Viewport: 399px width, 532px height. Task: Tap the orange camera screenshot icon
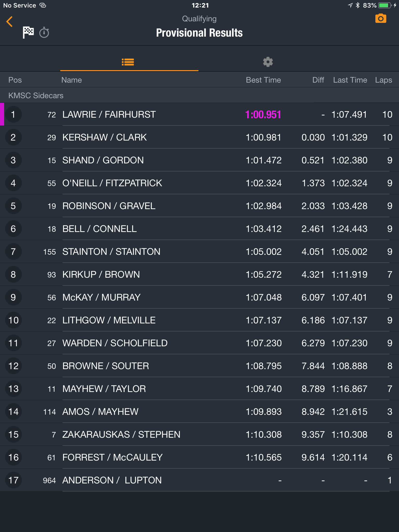pyautogui.click(x=381, y=19)
